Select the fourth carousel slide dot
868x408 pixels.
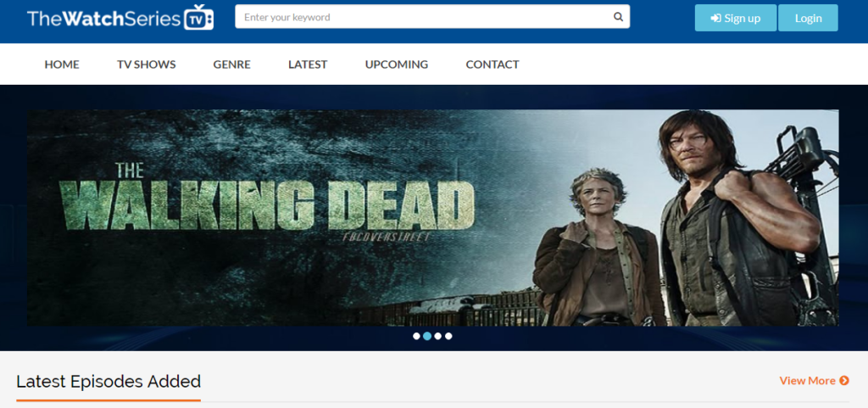pos(448,336)
